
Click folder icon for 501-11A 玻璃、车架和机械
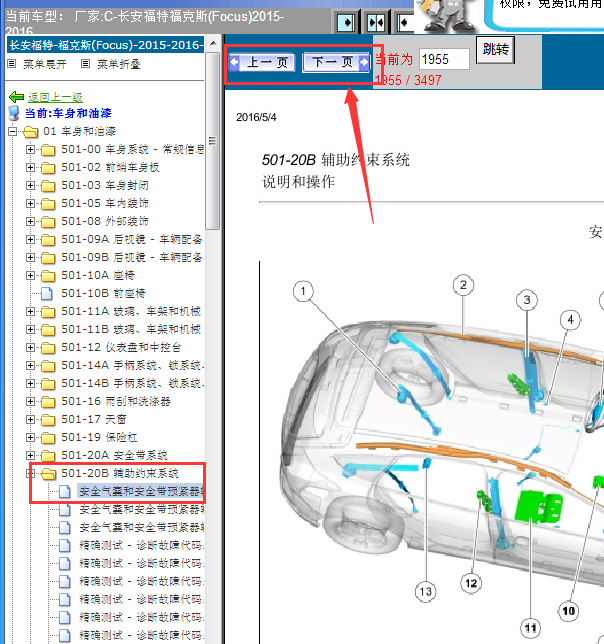[x=48, y=312]
